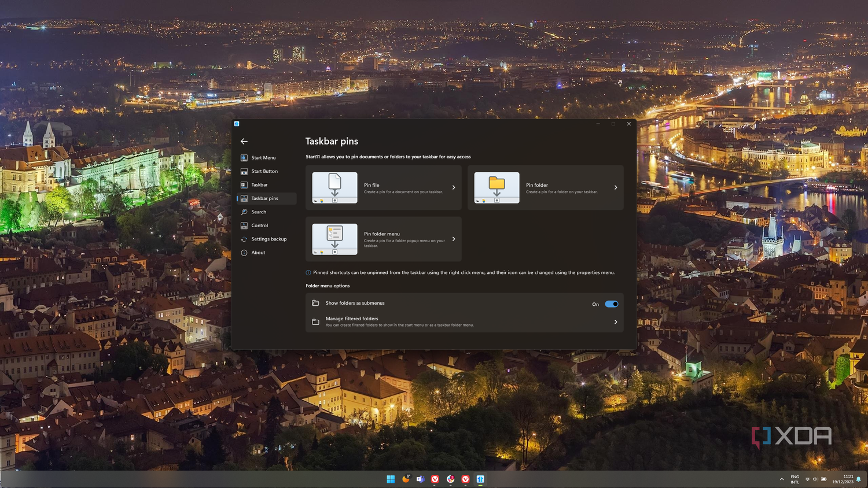Click the About info icon in sidebar

click(244, 253)
